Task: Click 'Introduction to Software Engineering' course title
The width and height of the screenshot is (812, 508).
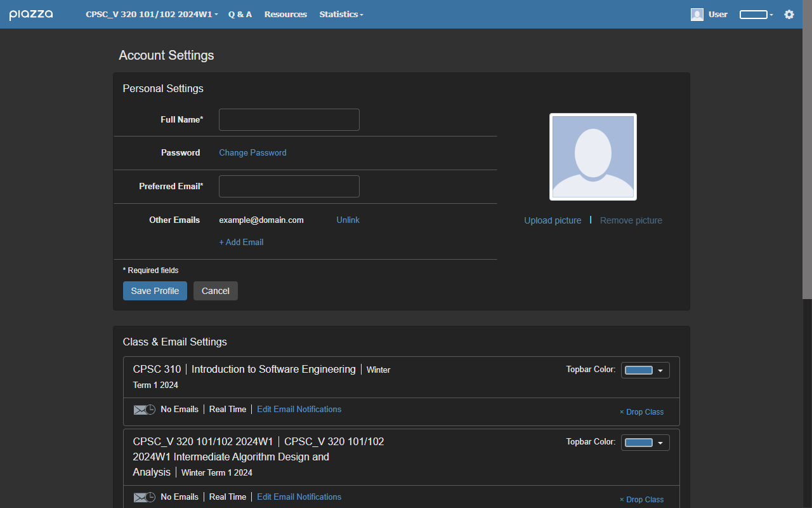Action: 273,369
